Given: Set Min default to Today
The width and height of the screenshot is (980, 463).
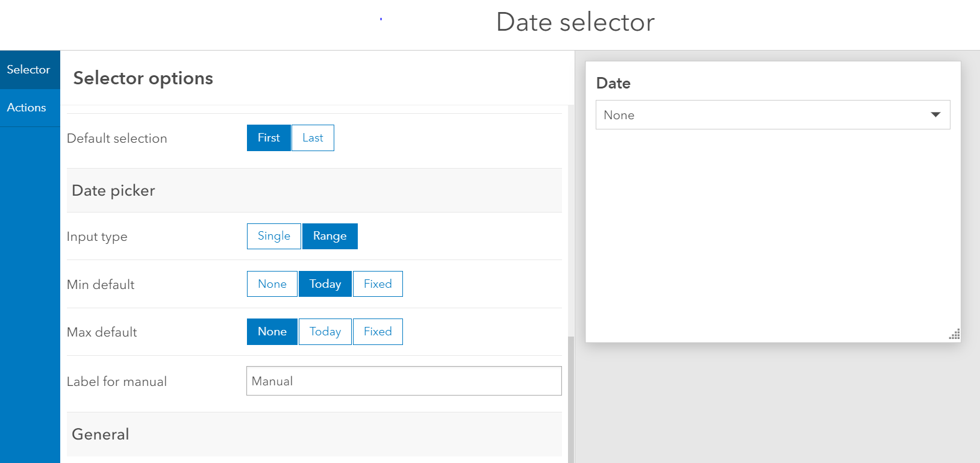Looking at the screenshot, I should (325, 284).
